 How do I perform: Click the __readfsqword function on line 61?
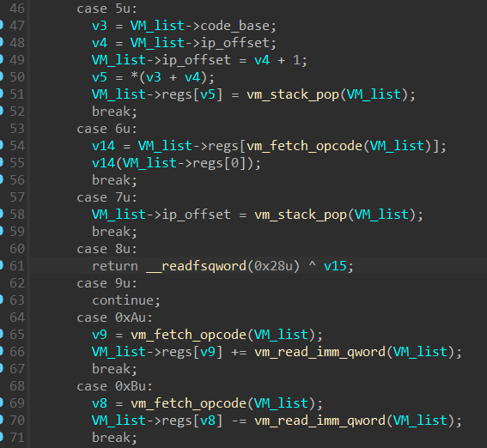(x=197, y=266)
